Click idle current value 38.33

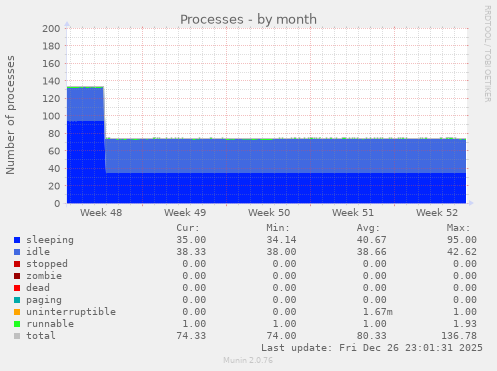[x=191, y=252]
